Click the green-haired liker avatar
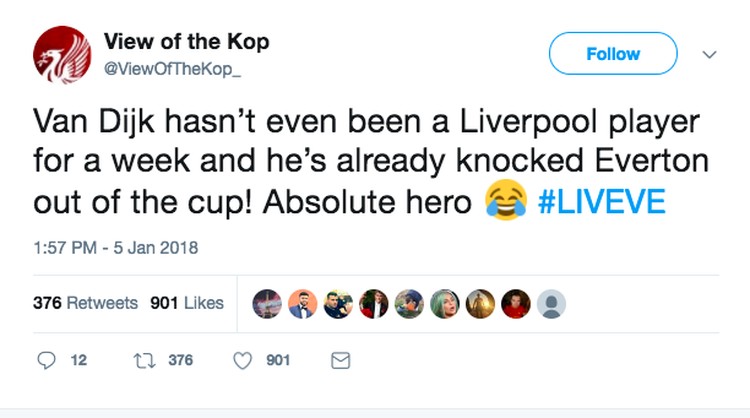 [x=443, y=304]
